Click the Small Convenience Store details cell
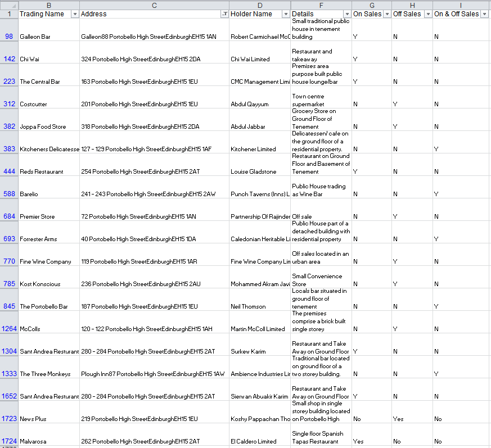 pyautogui.click(x=321, y=277)
